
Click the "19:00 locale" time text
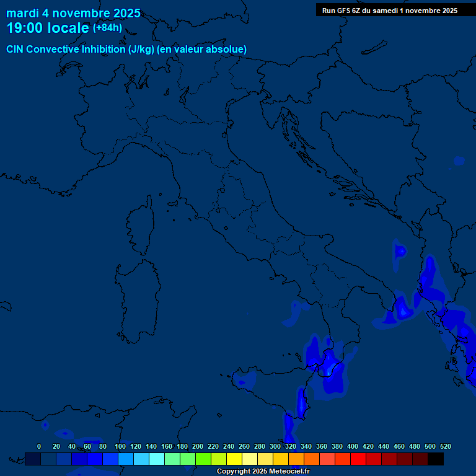[x=48, y=28]
